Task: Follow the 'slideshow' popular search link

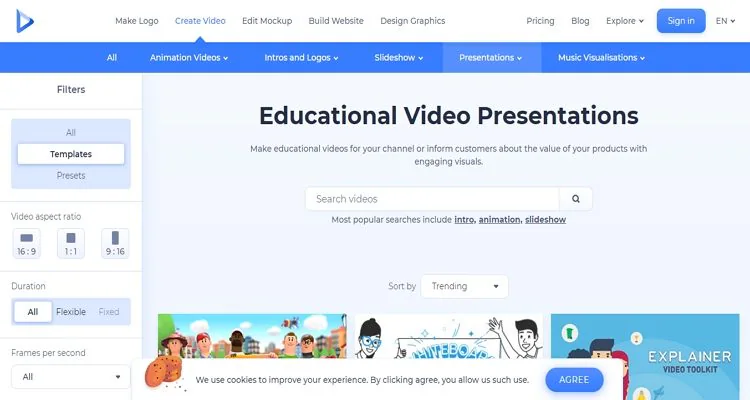Action: 545,220
